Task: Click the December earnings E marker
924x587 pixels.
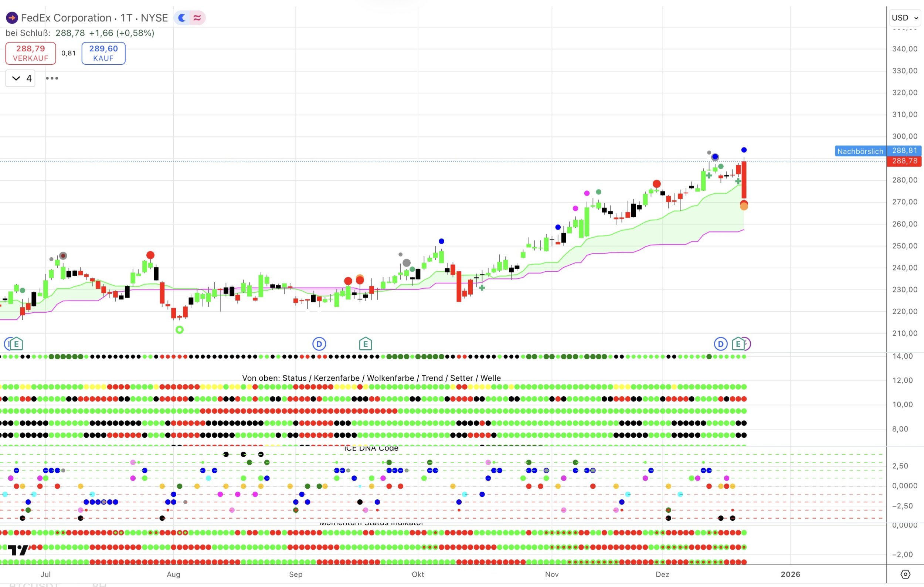Action: point(738,344)
